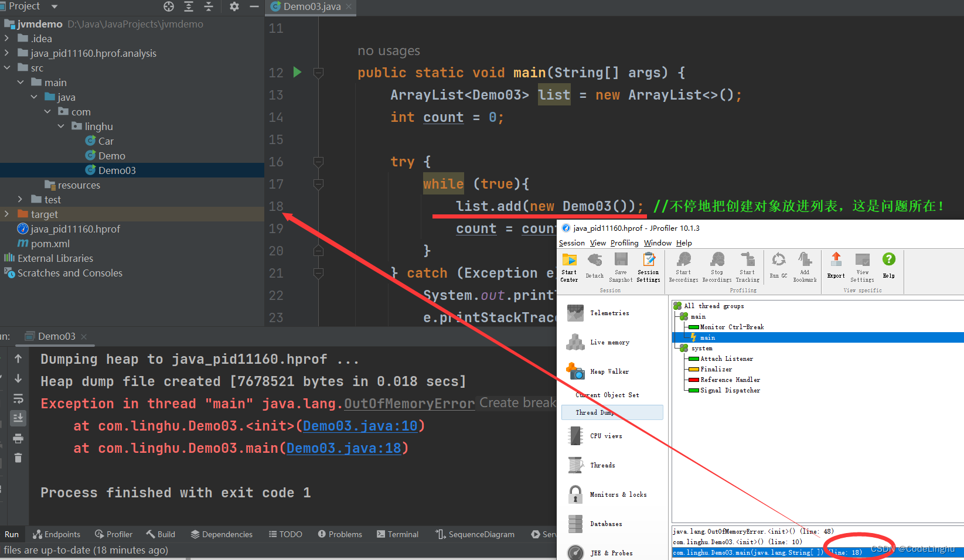Viewport: 964px width, 560px height.
Task: Toggle soft-wrap in Run console
Action: 18,398
